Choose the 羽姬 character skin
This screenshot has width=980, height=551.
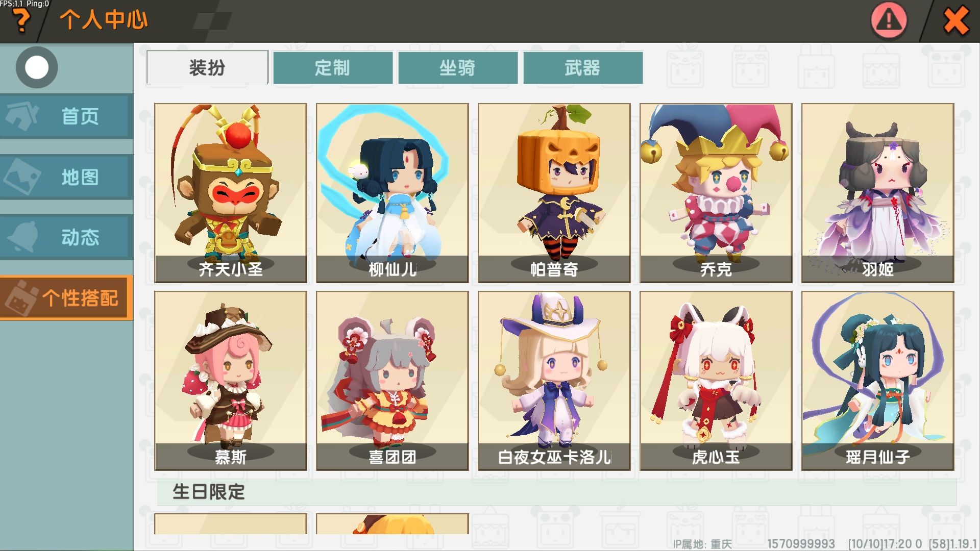(878, 193)
